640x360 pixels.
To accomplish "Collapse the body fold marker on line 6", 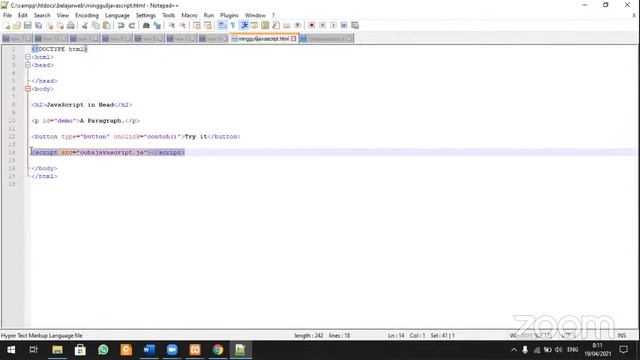I will (x=28, y=89).
